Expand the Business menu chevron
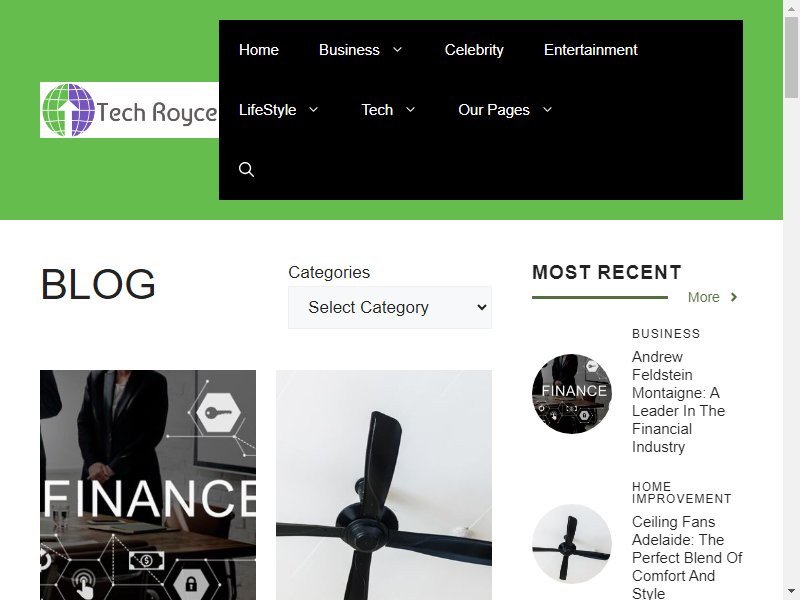 click(x=397, y=49)
